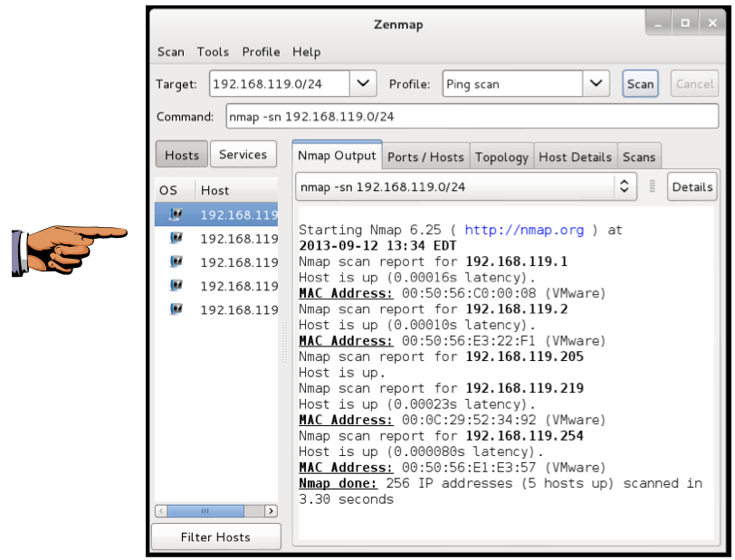Click the OS icon of the fifth host row

point(176,309)
